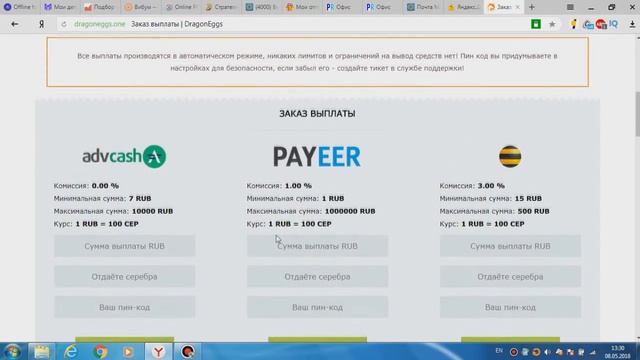
Task: Click maximum sum '1000000 RUB' text
Action: click(350, 211)
